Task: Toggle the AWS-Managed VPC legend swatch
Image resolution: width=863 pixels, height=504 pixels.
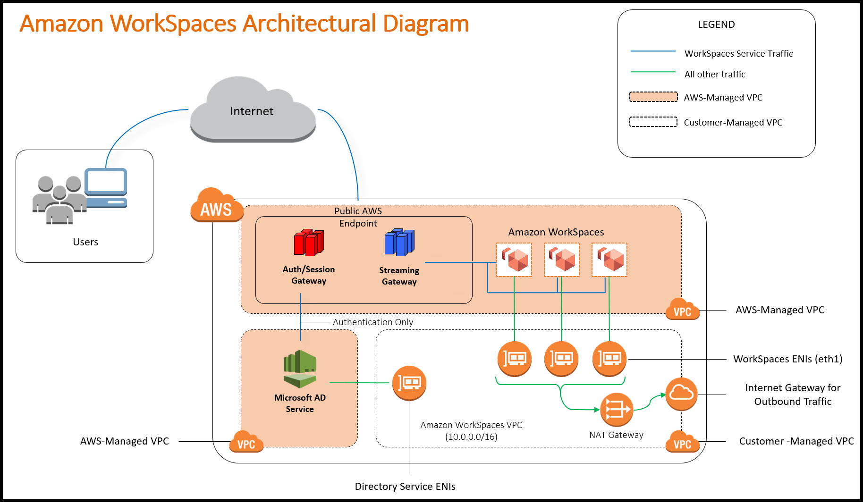Action: [x=653, y=97]
